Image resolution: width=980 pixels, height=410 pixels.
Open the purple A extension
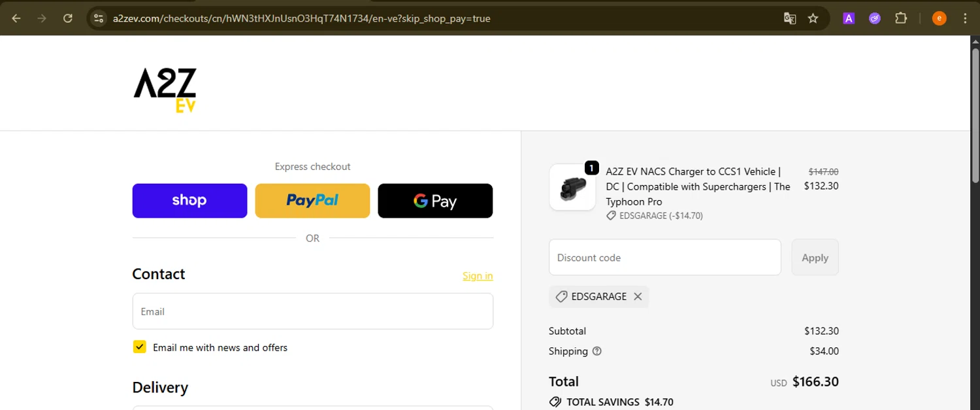(x=849, y=18)
